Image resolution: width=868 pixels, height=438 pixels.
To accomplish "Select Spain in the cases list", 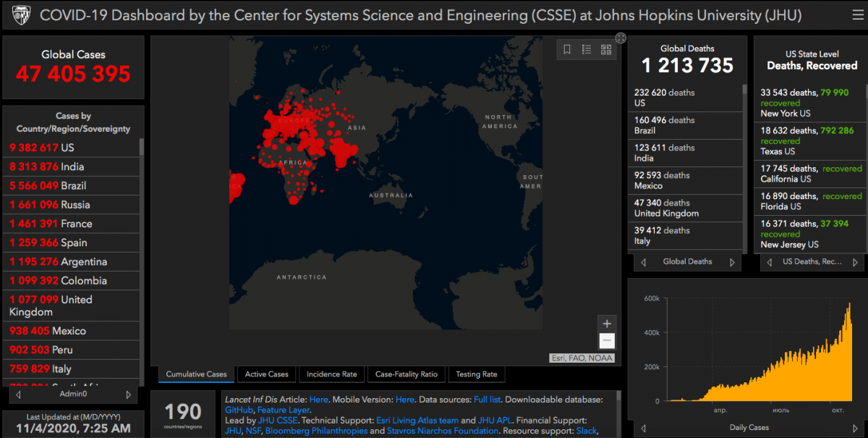I will tap(72, 243).
